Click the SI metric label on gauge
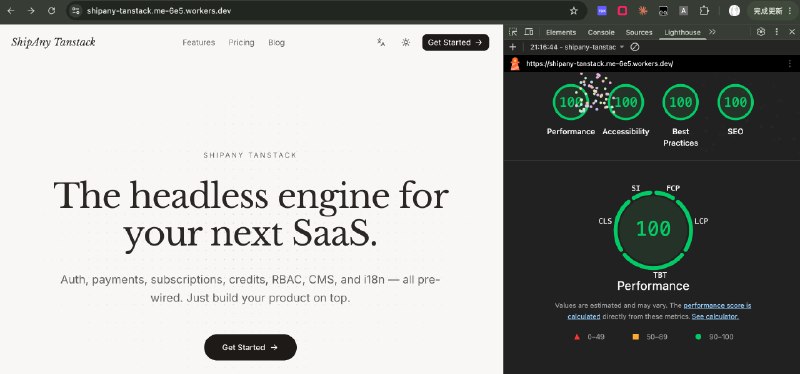The width and height of the screenshot is (800, 374). click(x=635, y=188)
